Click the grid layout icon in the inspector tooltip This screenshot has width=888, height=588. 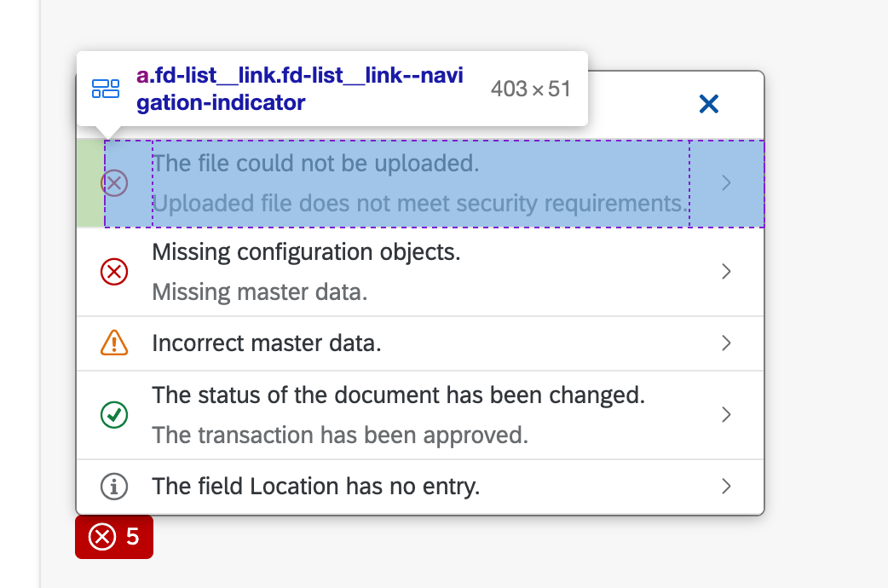[x=106, y=89]
